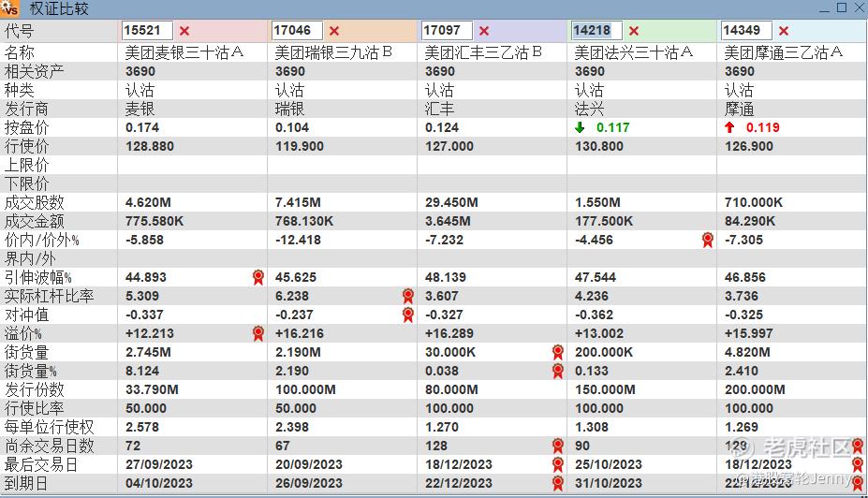Click the 代号 row label
The image size is (868, 498).
coord(20,31)
